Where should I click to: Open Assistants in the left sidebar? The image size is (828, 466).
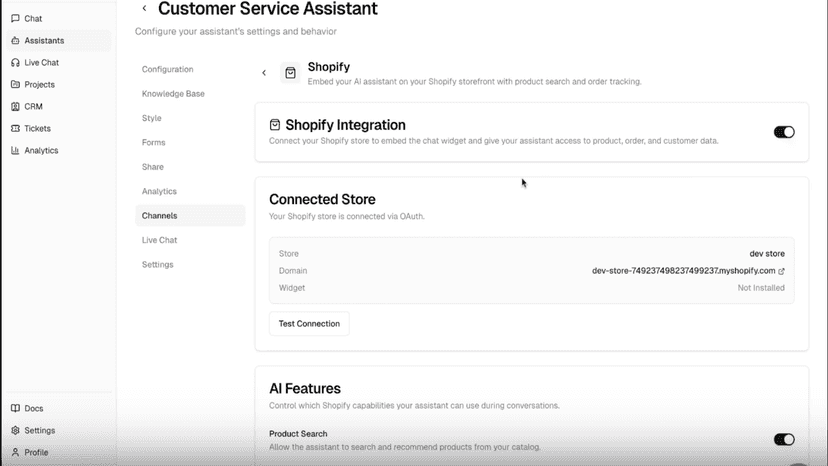pos(57,41)
